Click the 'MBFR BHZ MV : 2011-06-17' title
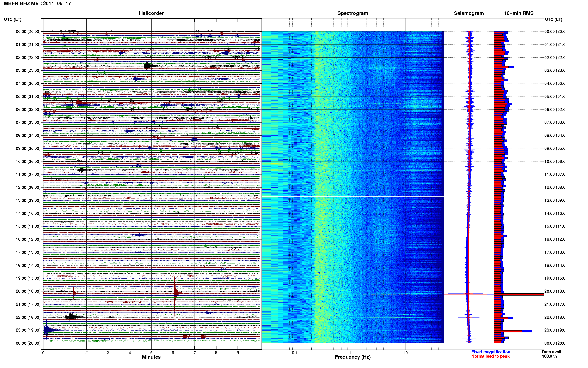This screenshot has width=588, height=368. pyautogui.click(x=37, y=3)
